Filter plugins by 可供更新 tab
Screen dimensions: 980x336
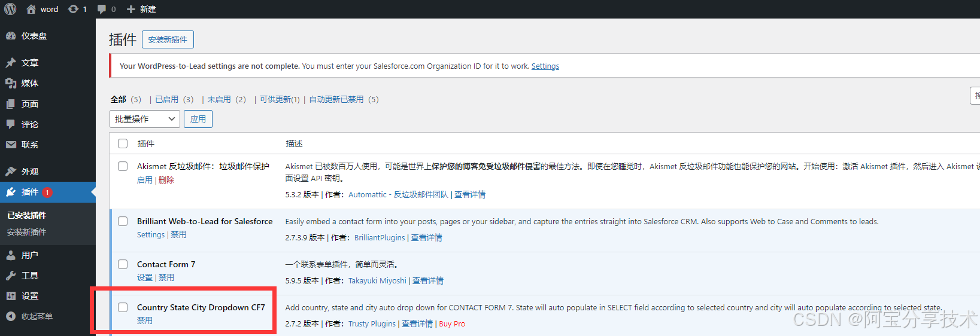tap(280, 99)
